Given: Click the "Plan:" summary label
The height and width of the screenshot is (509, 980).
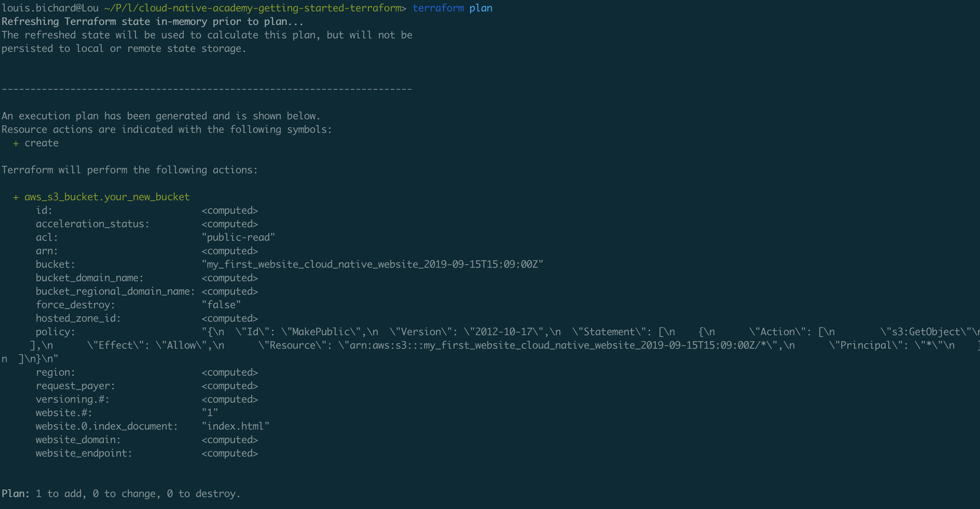Looking at the screenshot, I should click(x=15, y=494).
